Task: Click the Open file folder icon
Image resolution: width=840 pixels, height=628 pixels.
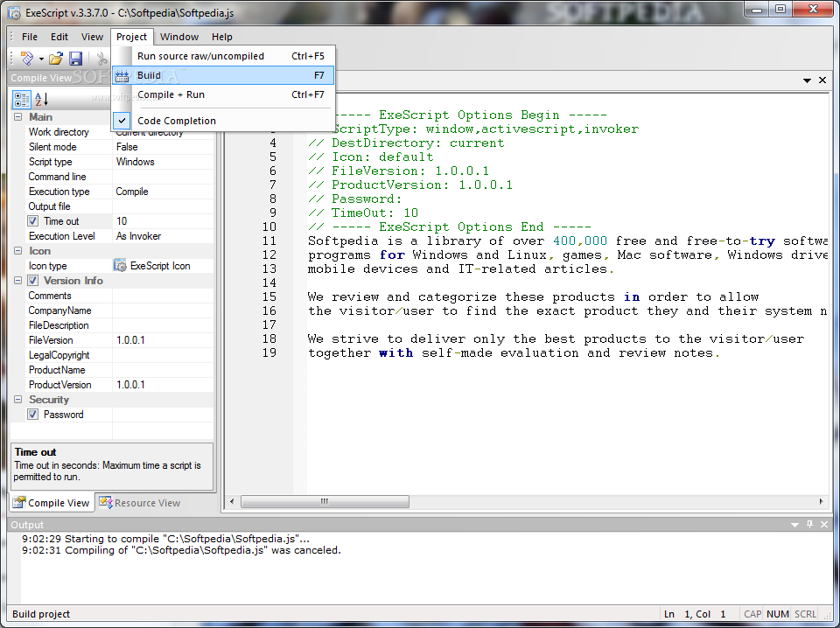Action: coord(56,58)
